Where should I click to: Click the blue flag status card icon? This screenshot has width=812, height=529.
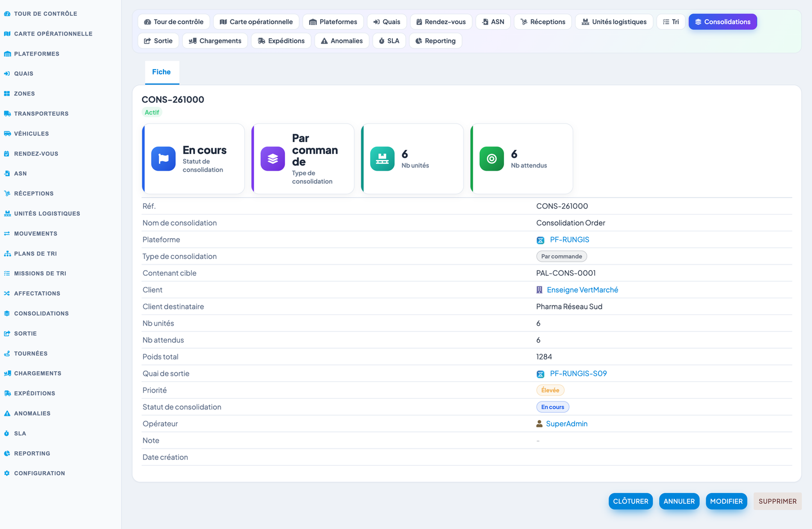click(x=164, y=159)
